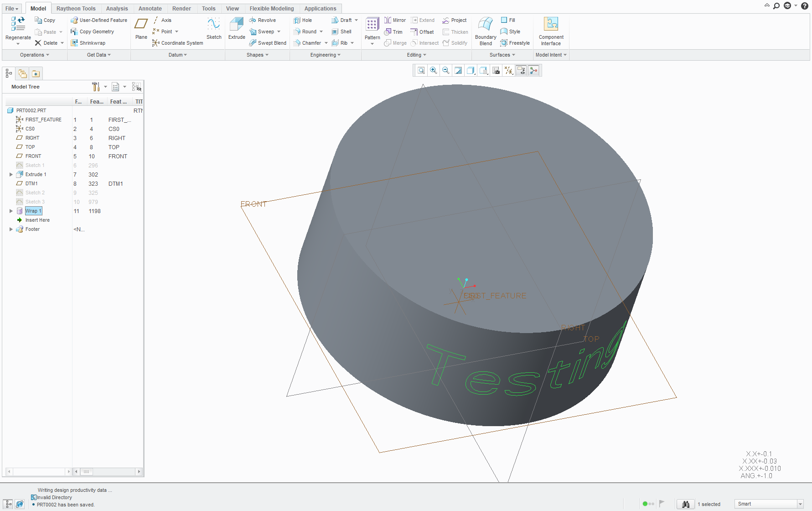Toggle datum display filters
This screenshot has width=812, height=511.
click(508, 70)
